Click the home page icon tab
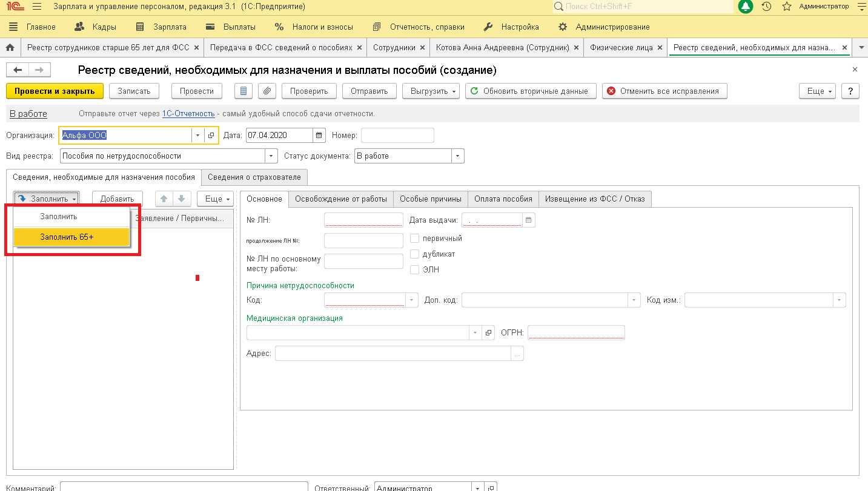Viewport: 868px width, 491px height. pos(10,47)
